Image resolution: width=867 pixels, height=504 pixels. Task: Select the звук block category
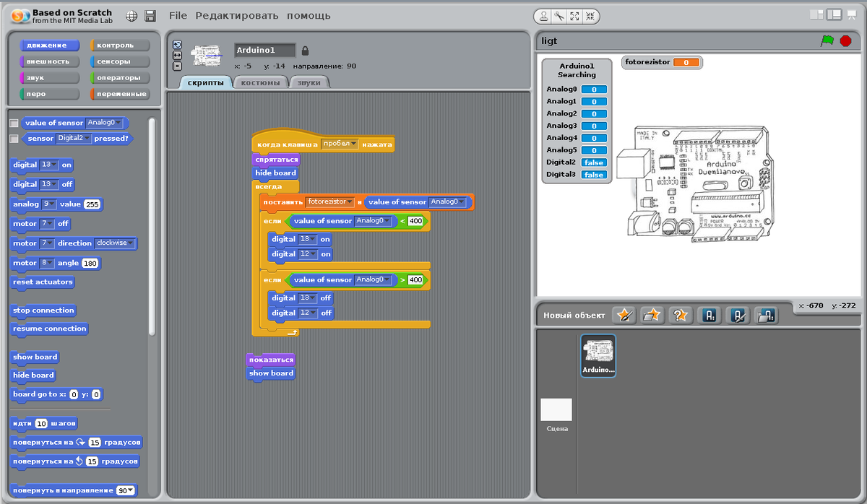point(49,77)
